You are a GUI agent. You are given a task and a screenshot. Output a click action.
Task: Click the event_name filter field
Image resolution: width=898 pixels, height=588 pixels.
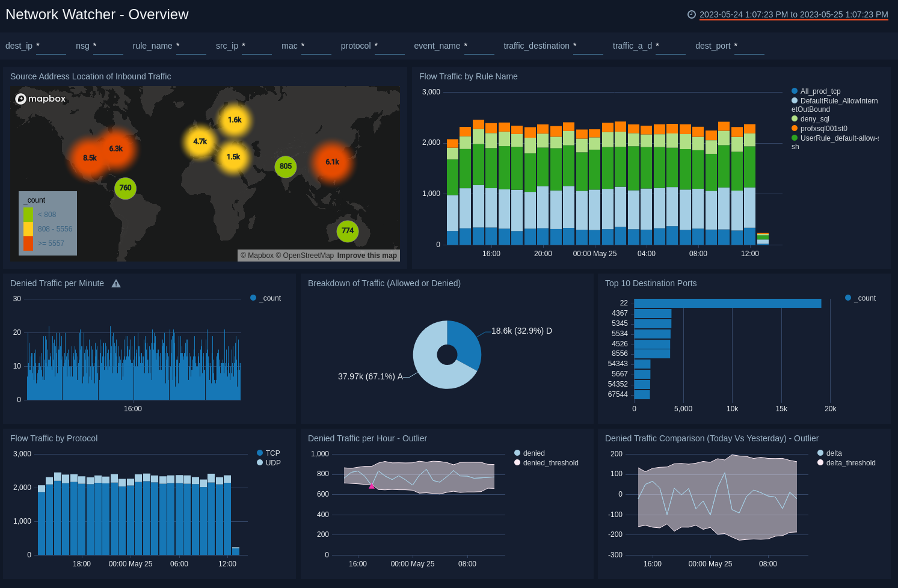(x=479, y=46)
